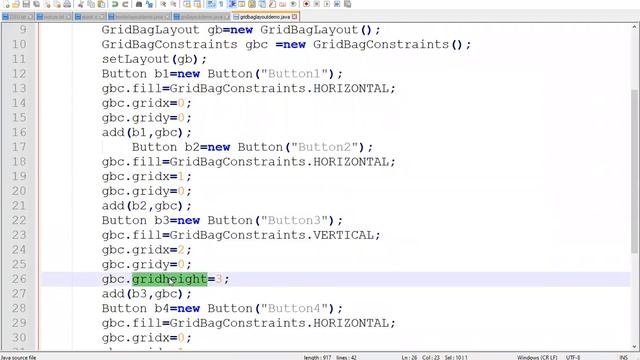Click the up arrow of the vertical scrollbar
The height and width of the screenshot is (360, 640).
635,27
